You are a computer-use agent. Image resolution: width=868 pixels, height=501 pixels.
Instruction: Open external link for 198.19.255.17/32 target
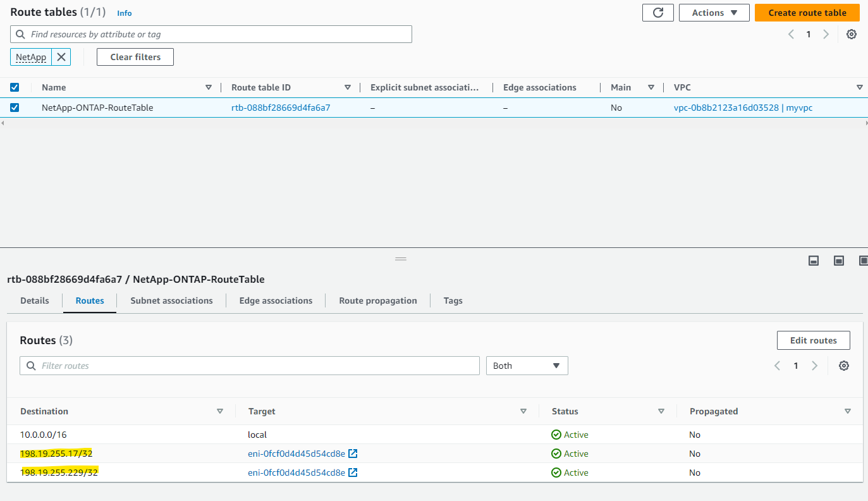pos(353,454)
